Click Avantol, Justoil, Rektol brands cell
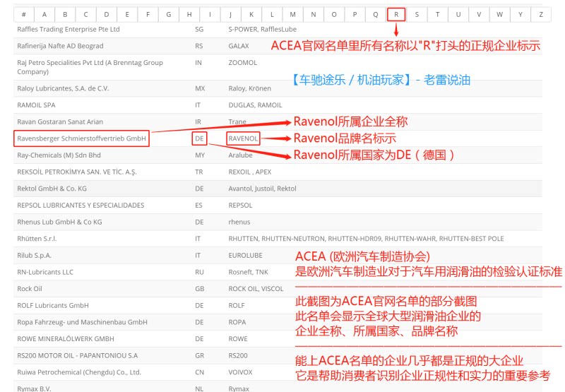565x392 pixels. click(262, 189)
